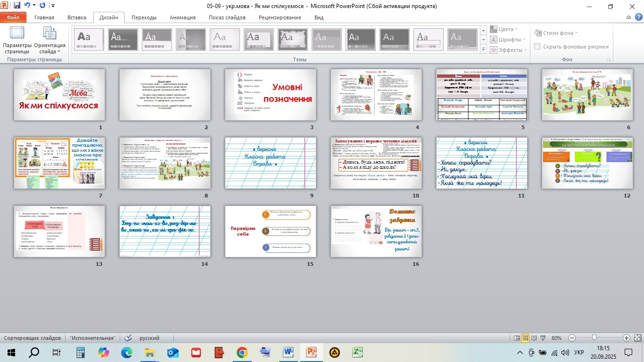The image size is (644, 362).
Task: Click the zoom slider handle
Action: point(595,338)
